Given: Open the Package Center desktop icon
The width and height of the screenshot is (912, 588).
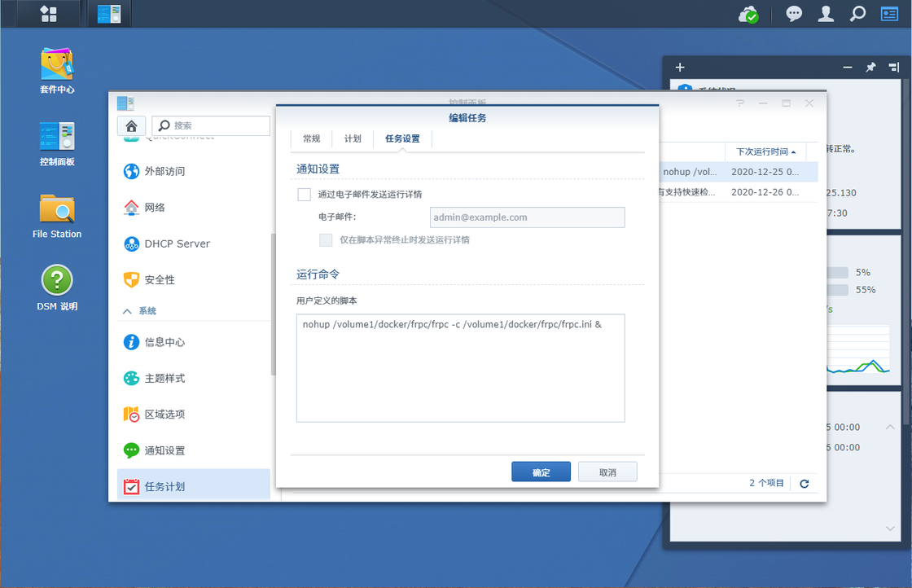Looking at the screenshot, I should click(x=57, y=71).
